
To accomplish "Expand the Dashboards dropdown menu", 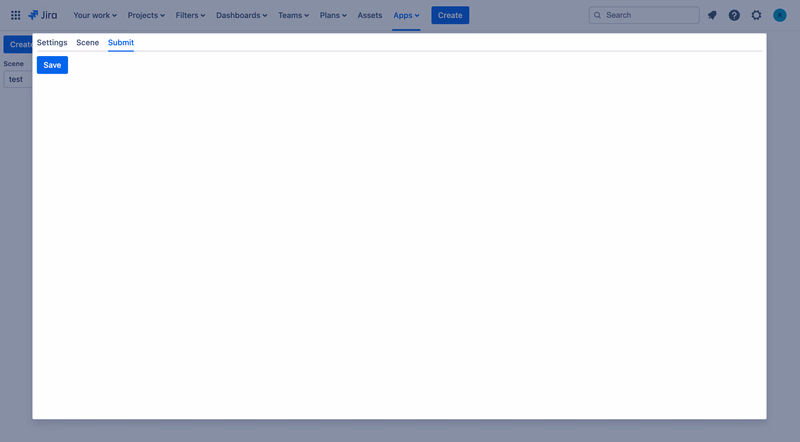I will 241,15.
